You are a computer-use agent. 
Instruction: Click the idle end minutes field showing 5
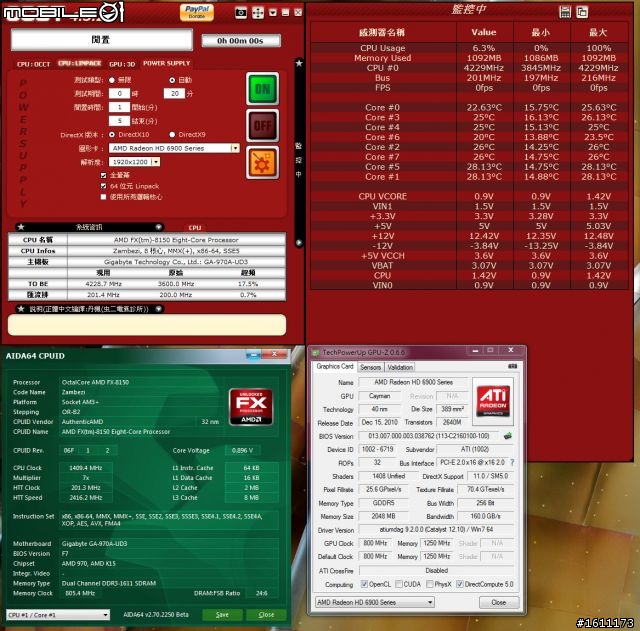119,121
